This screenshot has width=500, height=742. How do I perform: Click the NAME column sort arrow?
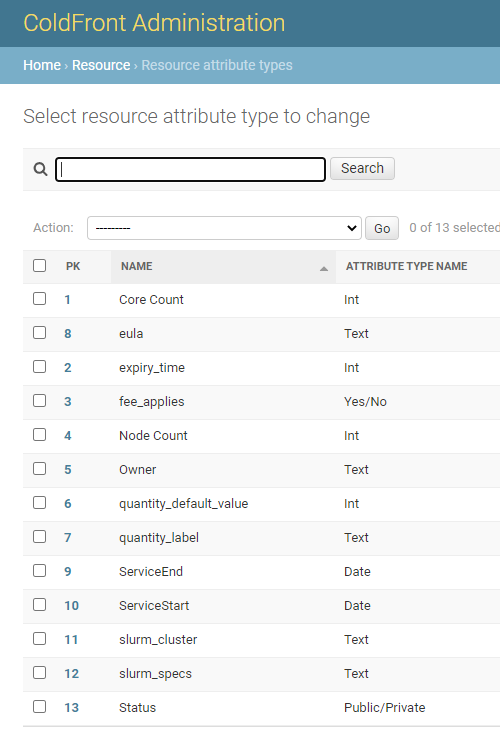point(324,268)
